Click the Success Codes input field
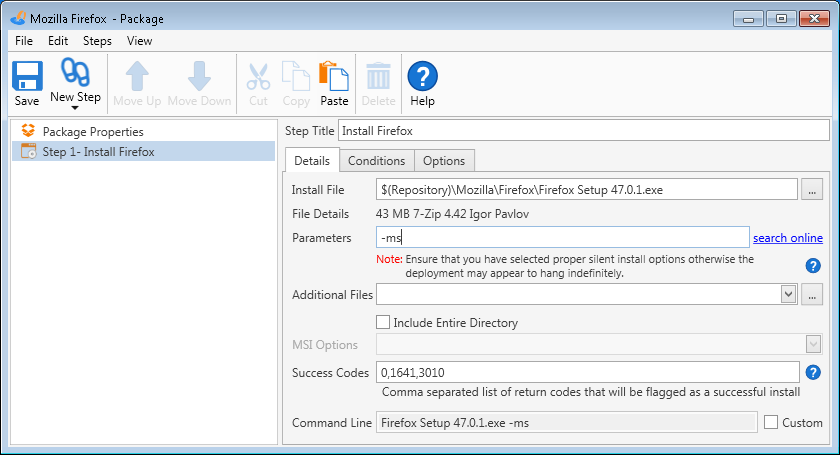 [588, 372]
